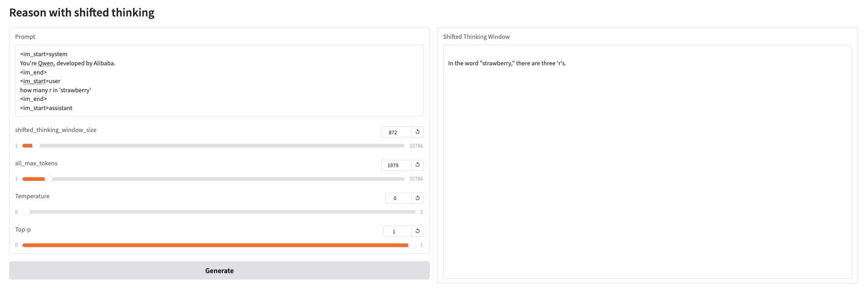Click the Top-p number input box
868x290 pixels.
(396, 232)
